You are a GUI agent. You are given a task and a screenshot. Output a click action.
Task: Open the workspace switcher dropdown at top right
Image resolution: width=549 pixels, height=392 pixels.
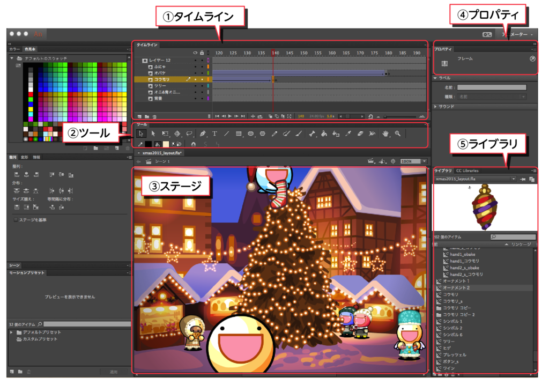(x=517, y=34)
